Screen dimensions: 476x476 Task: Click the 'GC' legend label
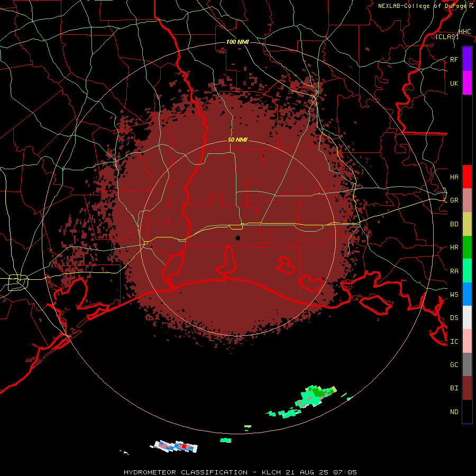click(454, 364)
